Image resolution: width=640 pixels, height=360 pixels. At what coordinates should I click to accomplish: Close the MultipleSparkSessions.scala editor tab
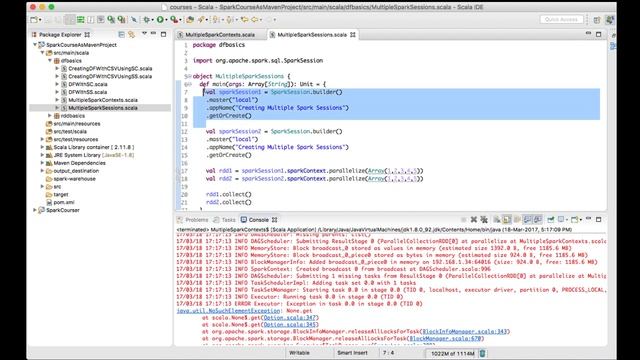pos(353,35)
